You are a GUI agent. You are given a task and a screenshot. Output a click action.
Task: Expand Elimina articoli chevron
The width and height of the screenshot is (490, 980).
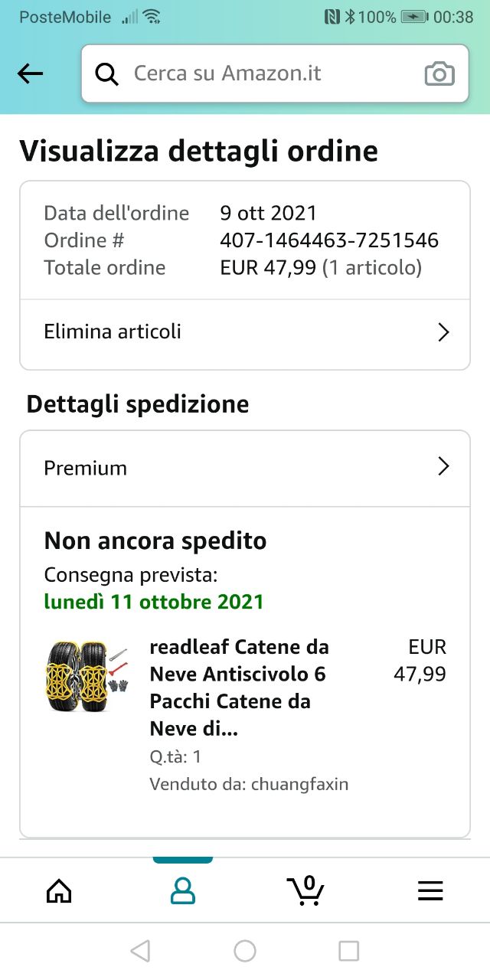pyautogui.click(x=443, y=332)
